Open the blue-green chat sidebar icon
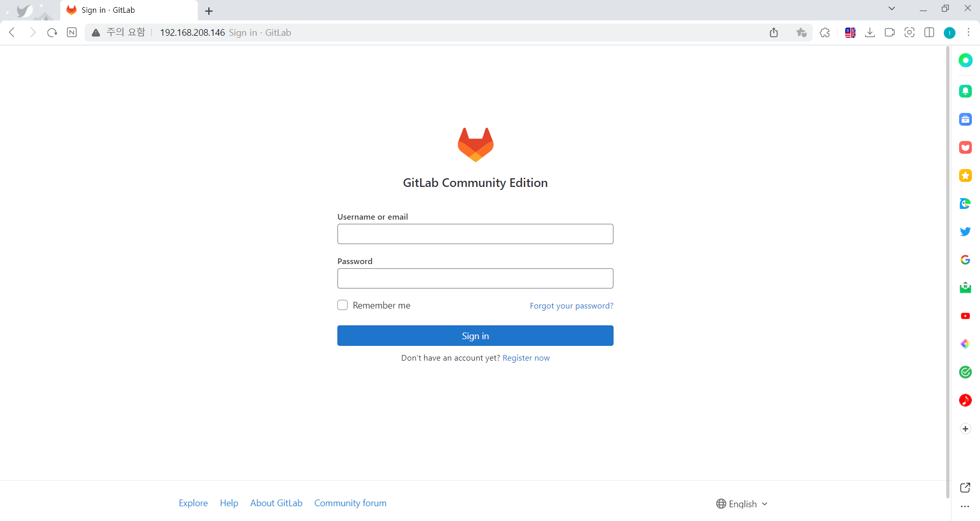The height and width of the screenshot is (521, 980). [x=965, y=204]
